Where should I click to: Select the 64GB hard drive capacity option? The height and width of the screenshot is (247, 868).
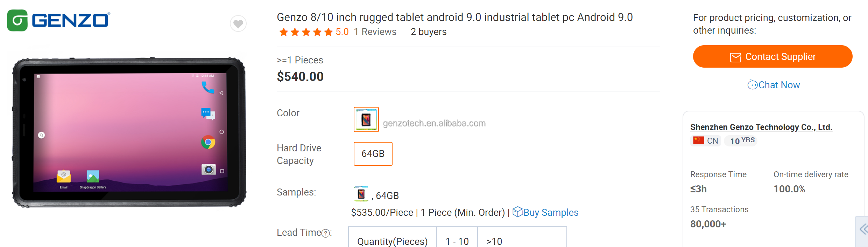[373, 154]
